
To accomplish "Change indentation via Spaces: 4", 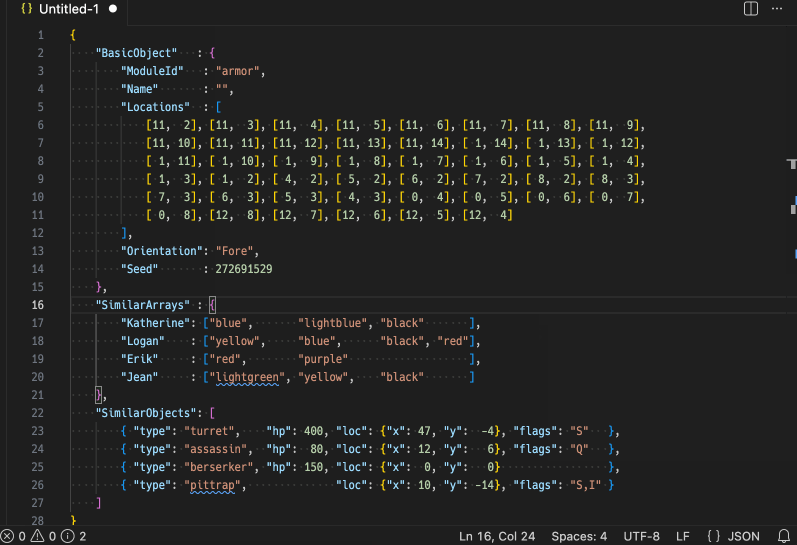I will coord(579,536).
